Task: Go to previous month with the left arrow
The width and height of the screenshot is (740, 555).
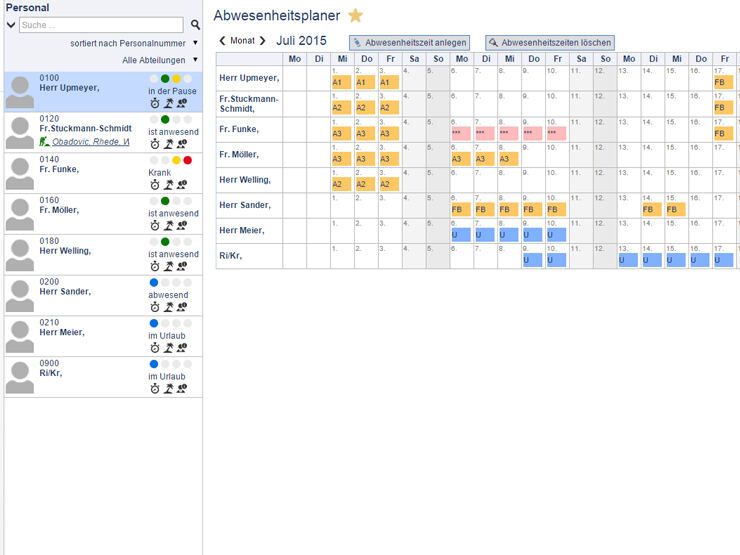Action: click(x=222, y=42)
